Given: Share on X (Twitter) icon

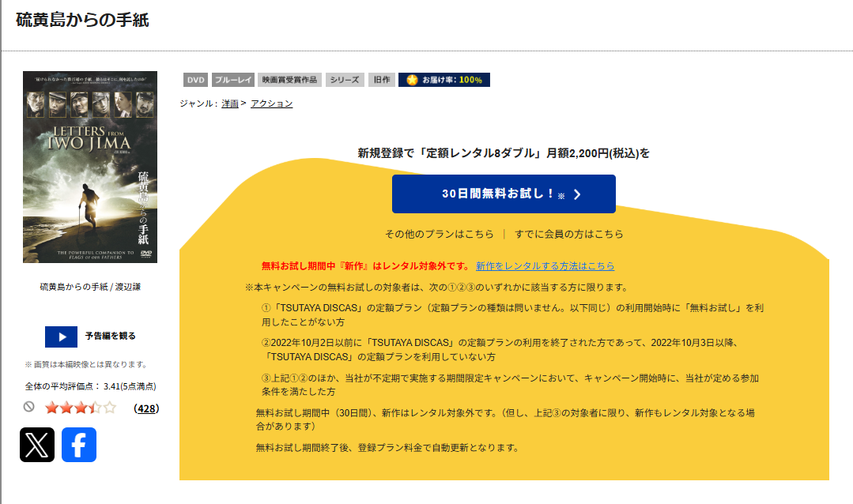Looking at the screenshot, I should pyautogui.click(x=37, y=445).
